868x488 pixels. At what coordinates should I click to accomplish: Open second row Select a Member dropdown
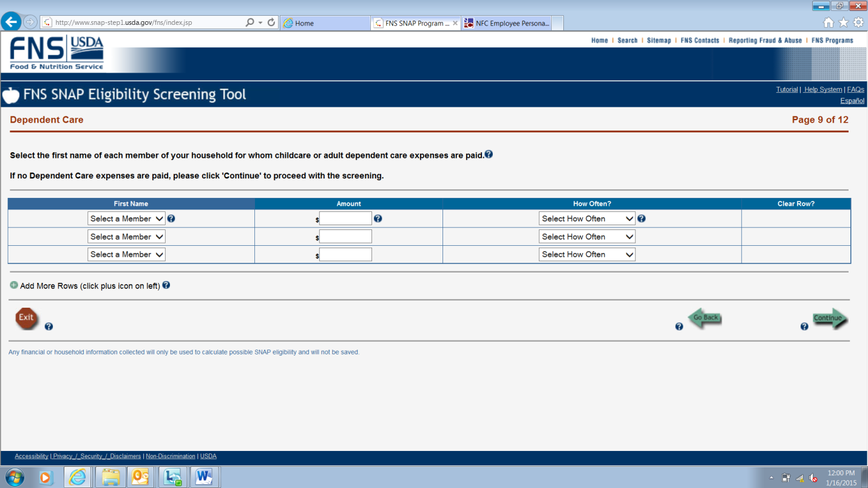(126, 237)
